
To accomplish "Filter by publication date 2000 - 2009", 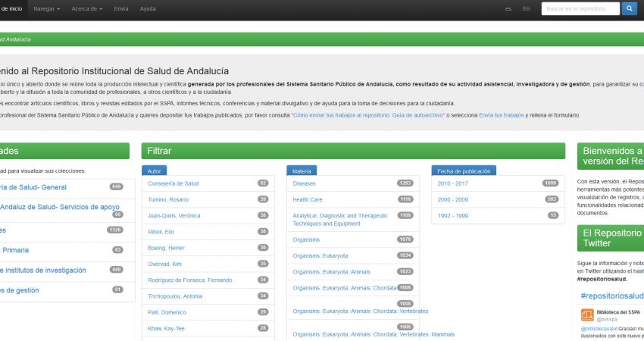I will [452, 199].
